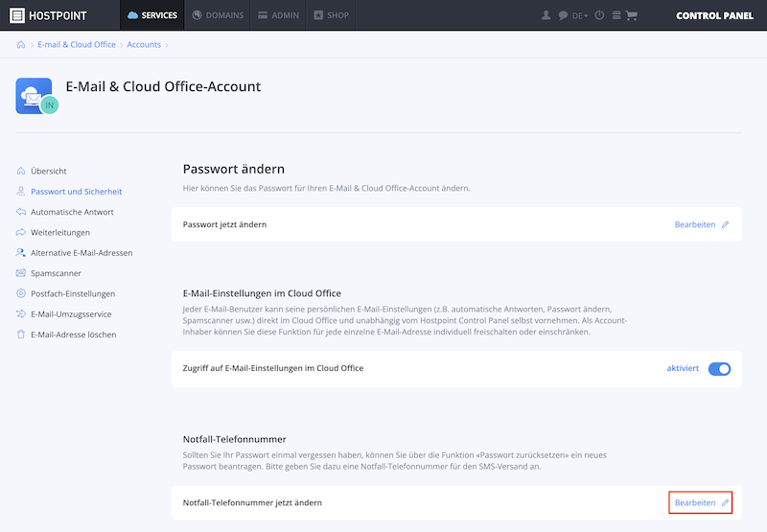
Task: Click the Passwort und Sicherheit person icon
Action: point(20,191)
